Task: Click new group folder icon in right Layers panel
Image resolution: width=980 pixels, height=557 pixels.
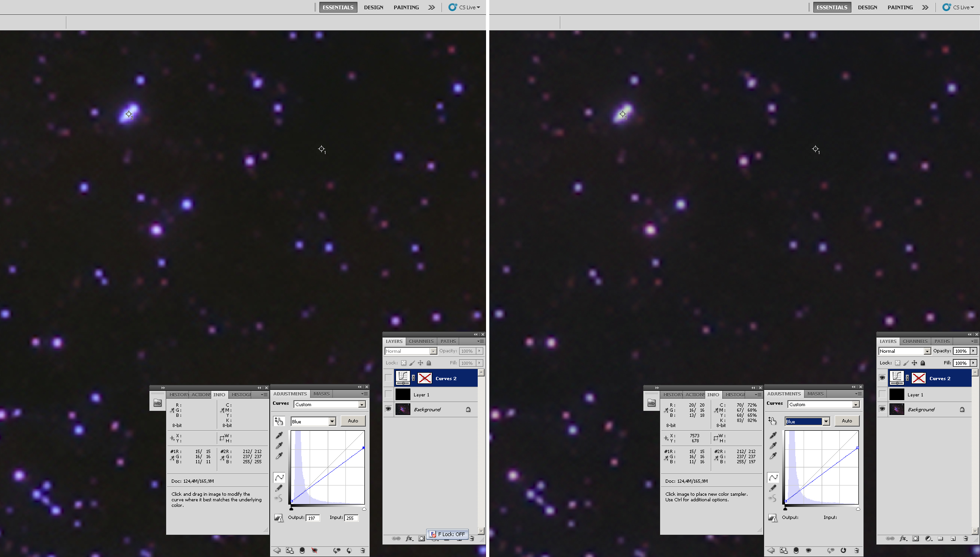Action: [941, 538]
